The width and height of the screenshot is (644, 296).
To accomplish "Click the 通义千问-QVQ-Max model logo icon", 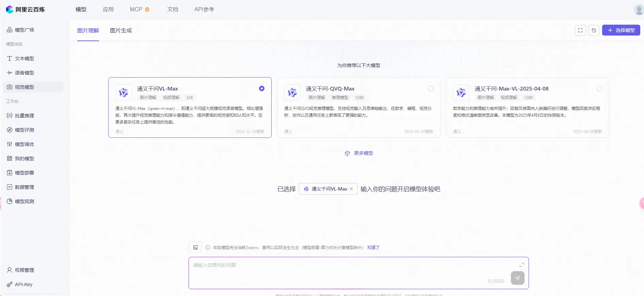I will click(292, 93).
